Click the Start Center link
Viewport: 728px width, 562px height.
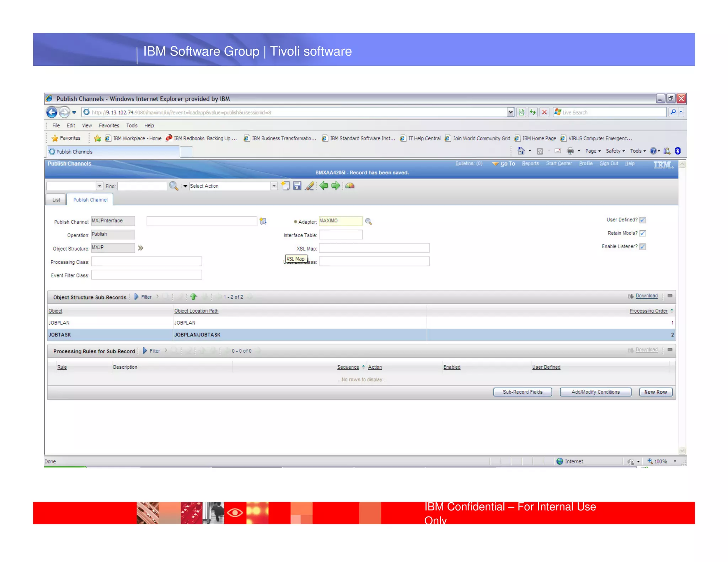(559, 163)
